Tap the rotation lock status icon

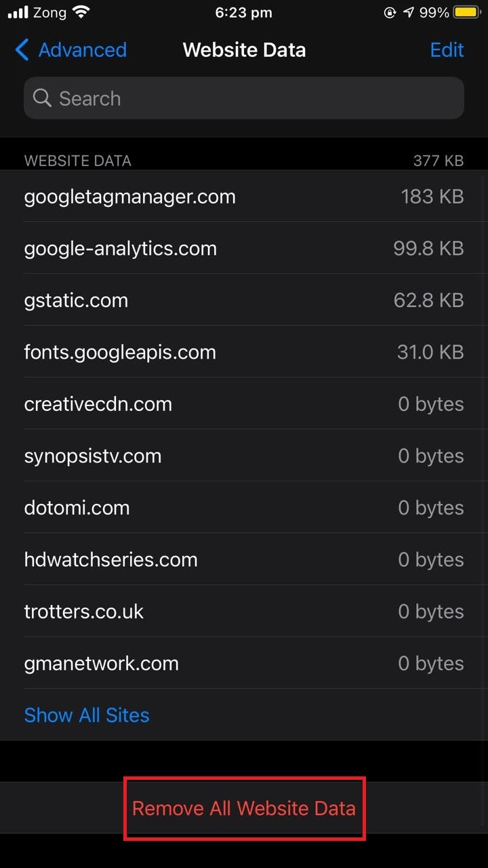click(390, 12)
